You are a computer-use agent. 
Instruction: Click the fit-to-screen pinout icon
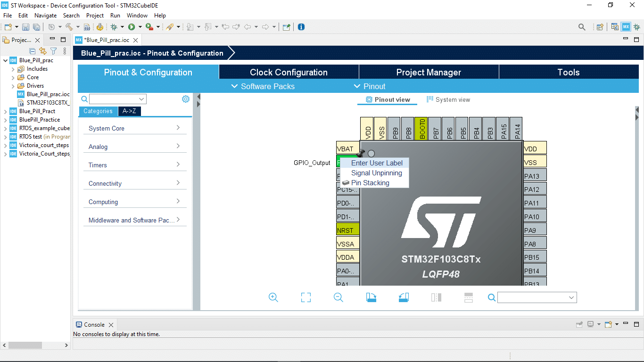(306, 297)
